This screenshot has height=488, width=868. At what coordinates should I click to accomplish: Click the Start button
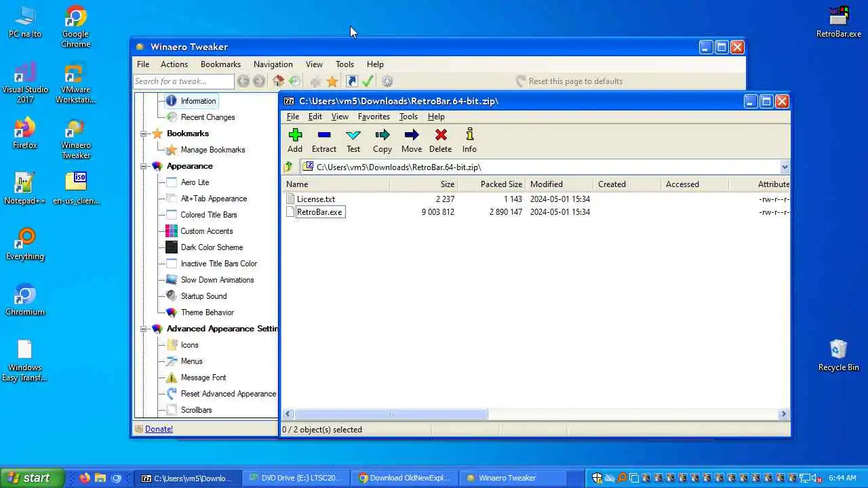(31, 478)
